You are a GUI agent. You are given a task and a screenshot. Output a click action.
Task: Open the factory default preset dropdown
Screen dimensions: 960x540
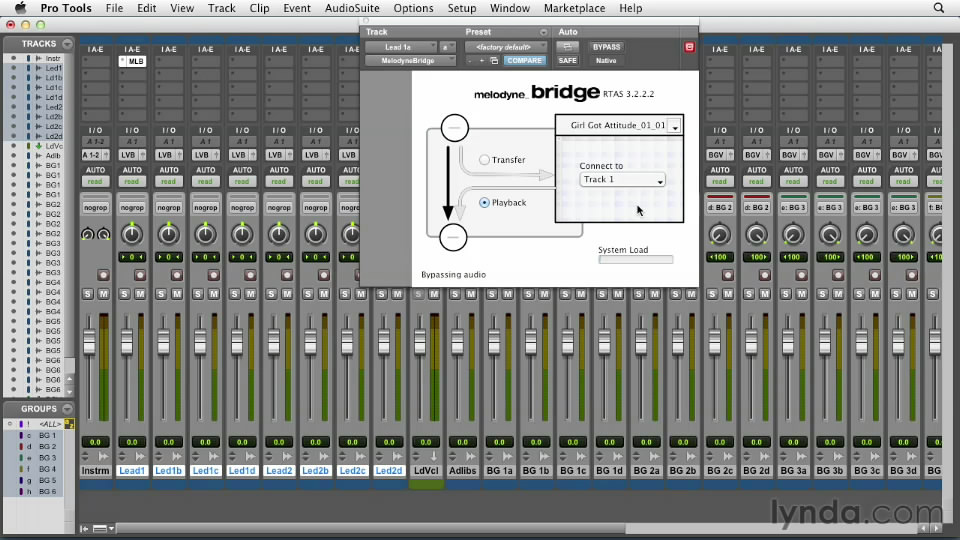tap(506, 47)
